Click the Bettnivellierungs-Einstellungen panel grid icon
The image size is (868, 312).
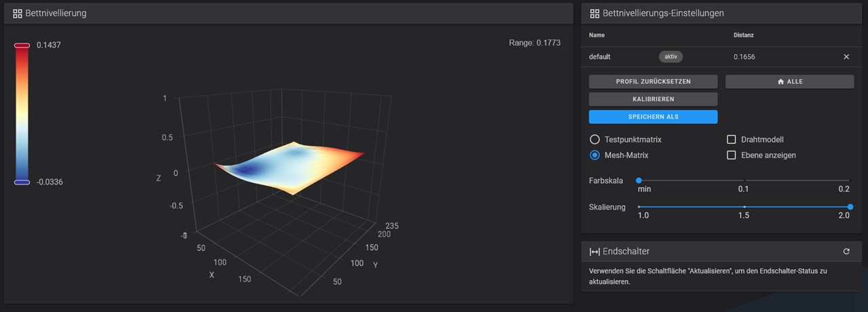[595, 14]
